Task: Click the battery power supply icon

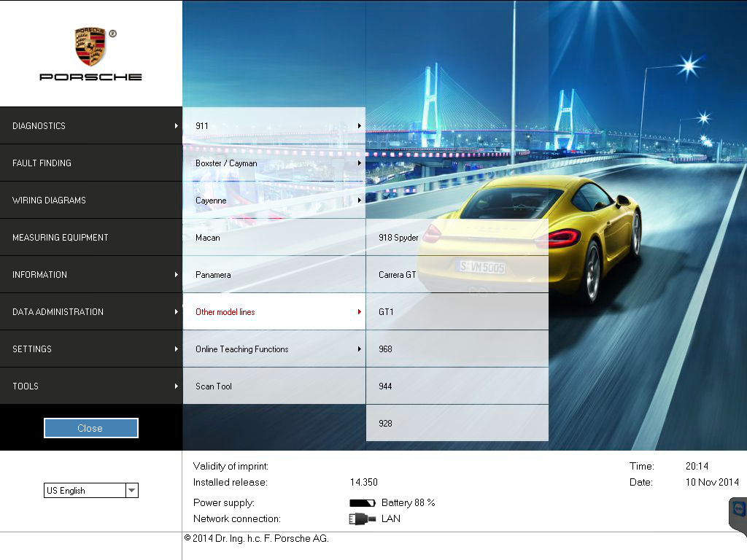Action: (x=363, y=503)
